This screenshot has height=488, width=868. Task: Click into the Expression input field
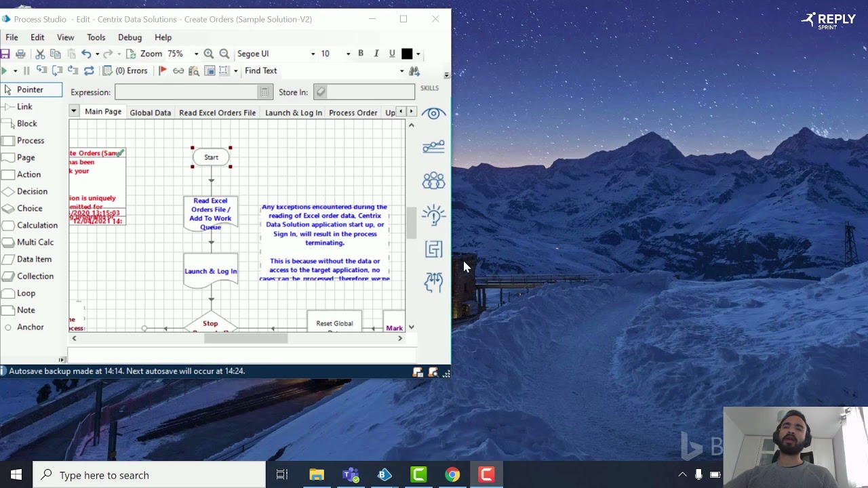(187, 92)
